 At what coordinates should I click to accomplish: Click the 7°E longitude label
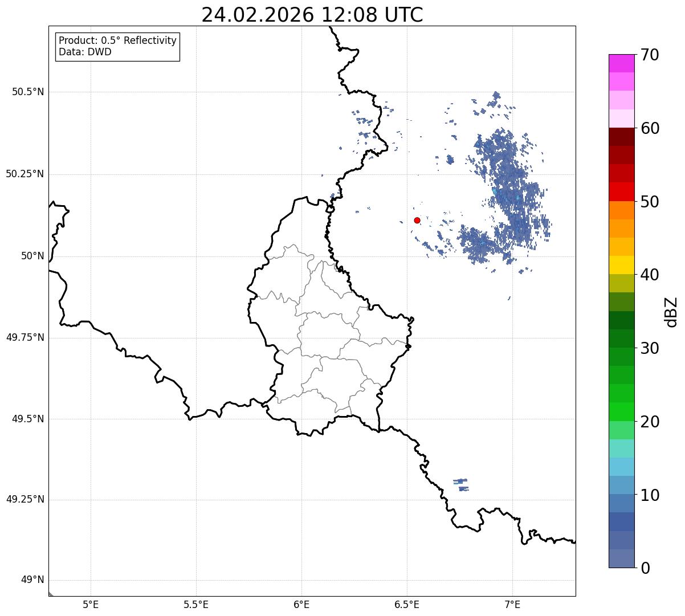pos(512,604)
